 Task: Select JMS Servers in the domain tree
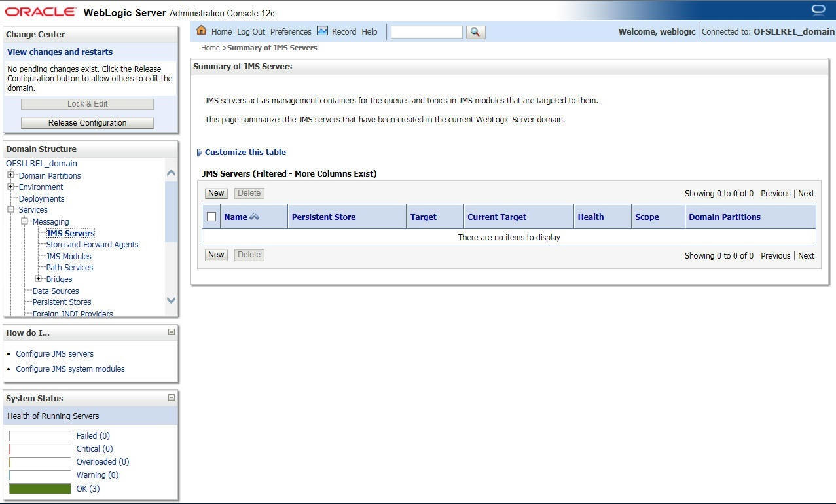coord(70,233)
